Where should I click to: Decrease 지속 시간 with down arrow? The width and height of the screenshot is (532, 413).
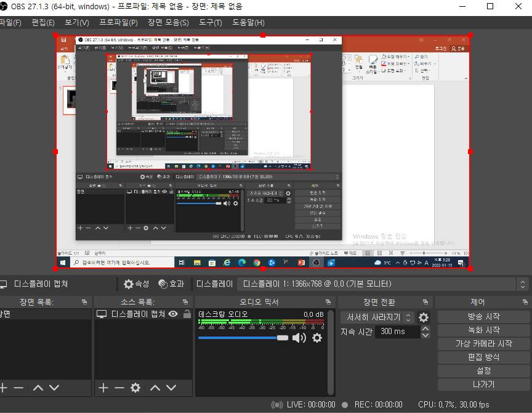point(425,335)
